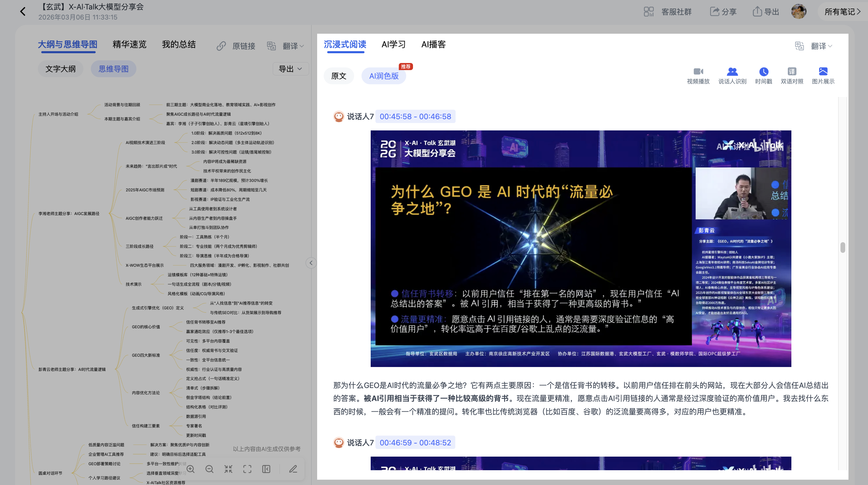Click the X-WOW生态平台展示 node

[x=145, y=265]
